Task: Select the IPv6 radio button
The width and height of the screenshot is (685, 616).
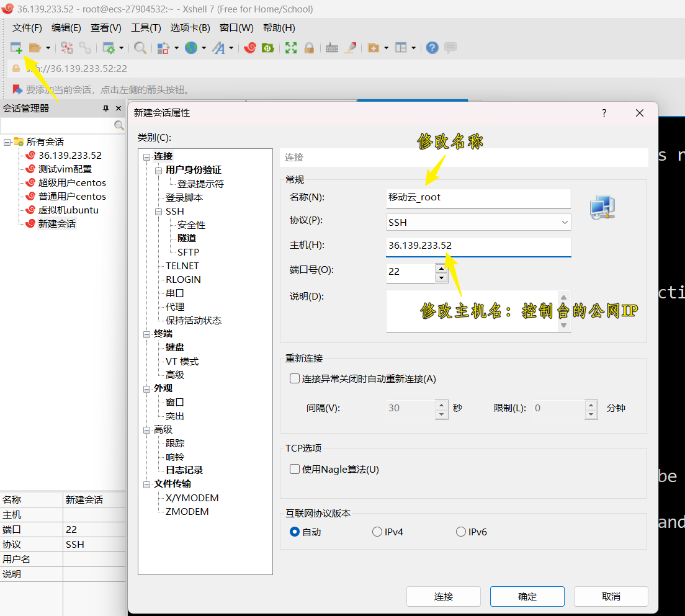Action: click(460, 532)
